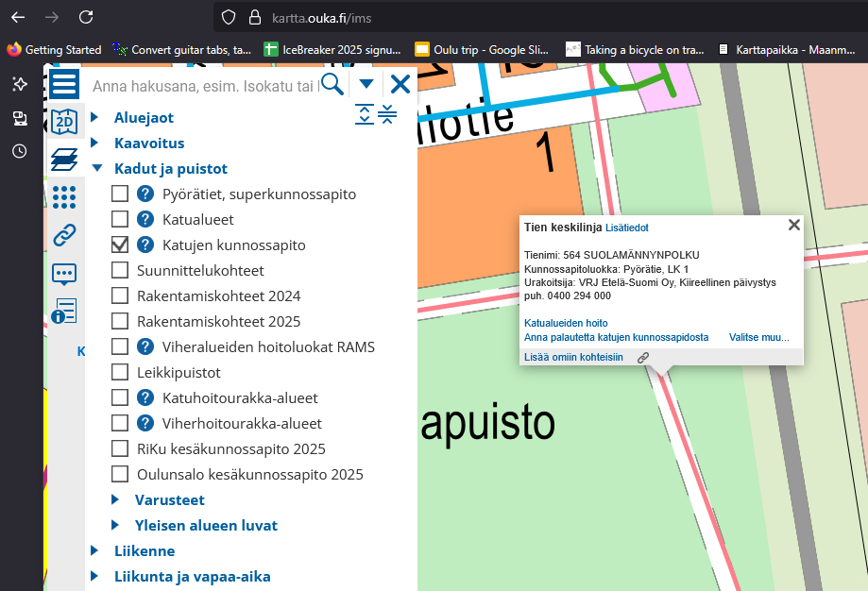Screen dimensions: 868x591
Task: Click info icon beside Katualueet
Action: tap(145, 220)
